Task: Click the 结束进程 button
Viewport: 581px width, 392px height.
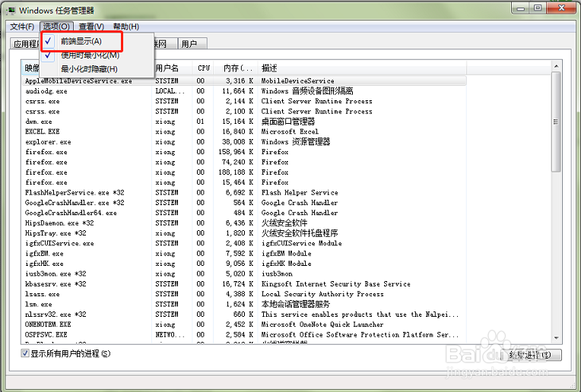Action: click(531, 355)
